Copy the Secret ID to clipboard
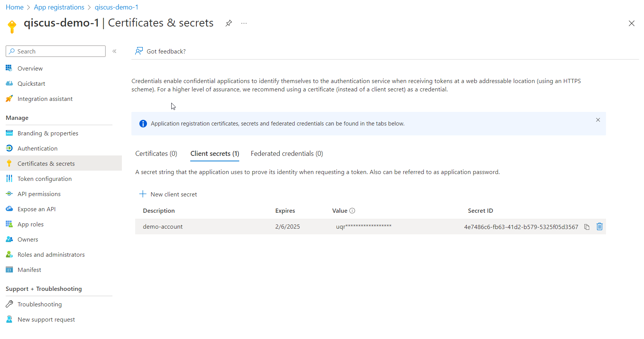Screen dimensions: 644x339 (x=587, y=227)
